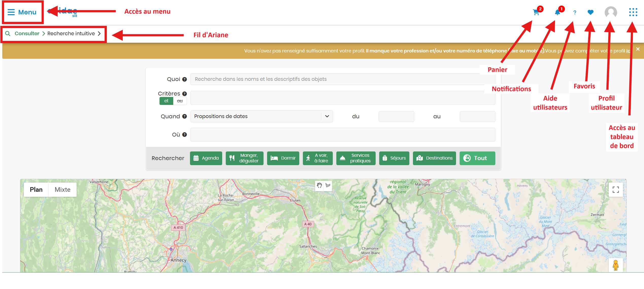The height and width of the screenshot is (289, 644).
Task: Show help for Où field
Action: 185,135
